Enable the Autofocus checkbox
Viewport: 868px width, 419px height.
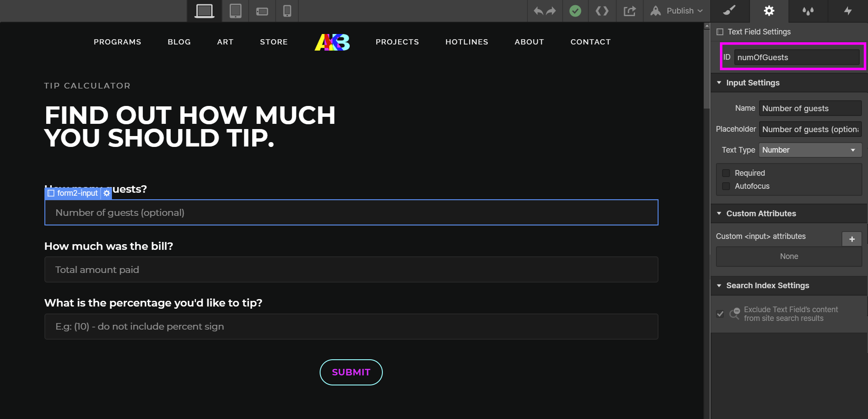click(x=726, y=186)
